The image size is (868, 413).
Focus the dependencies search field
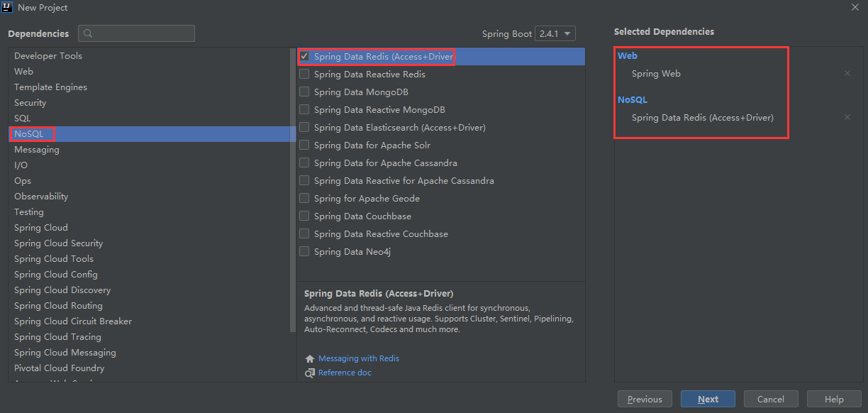136,33
